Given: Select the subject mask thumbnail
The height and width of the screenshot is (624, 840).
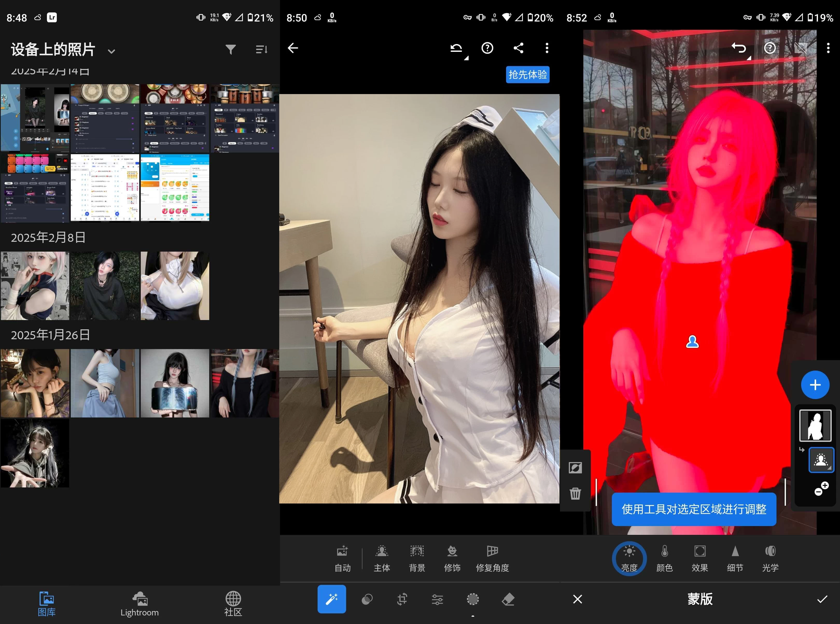Looking at the screenshot, I should [x=815, y=426].
